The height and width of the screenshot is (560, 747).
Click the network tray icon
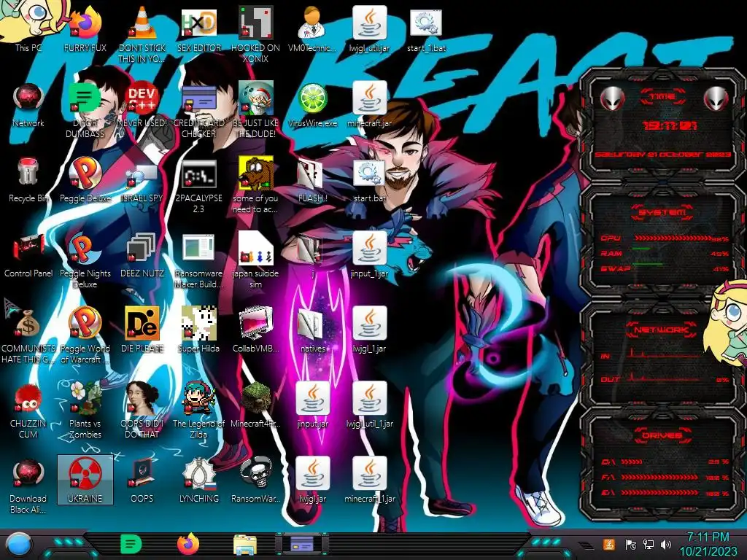[649, 544]
